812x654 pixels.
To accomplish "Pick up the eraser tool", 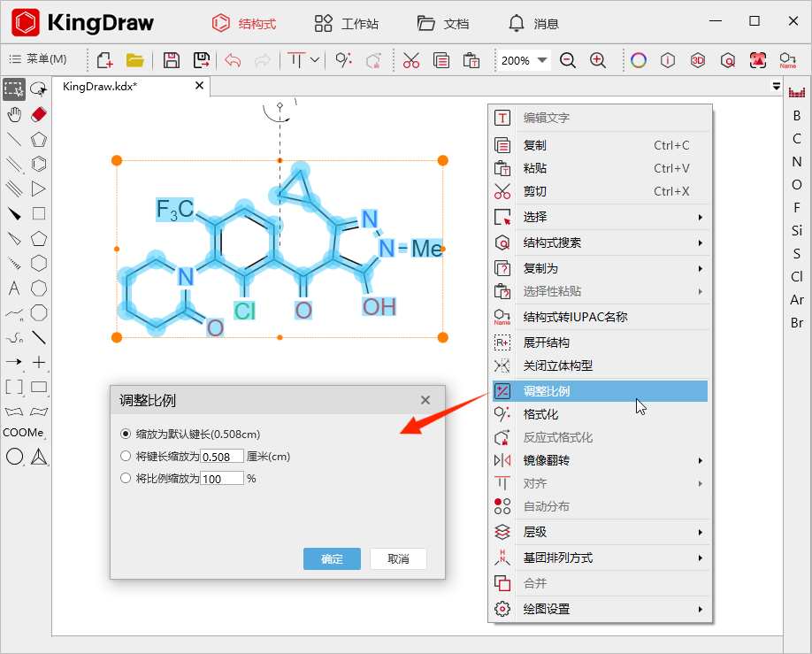I will click(x=38, y=114).
